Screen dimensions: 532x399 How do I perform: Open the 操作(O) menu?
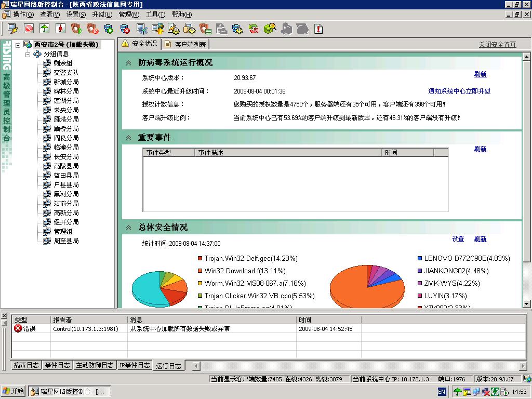pos(23,15)
